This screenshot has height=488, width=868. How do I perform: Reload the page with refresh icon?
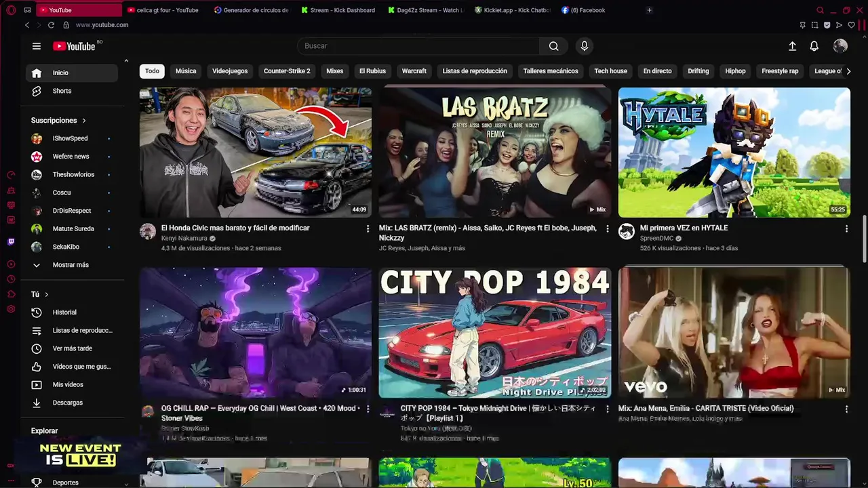pyautogui.click(x=51, y=25)
